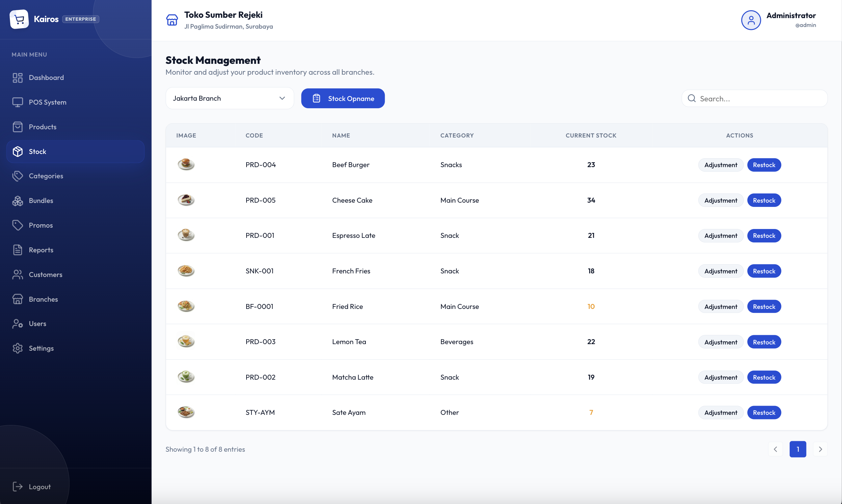
Task: Click the Settings gear icon
Action: click(x=17, y=348)
